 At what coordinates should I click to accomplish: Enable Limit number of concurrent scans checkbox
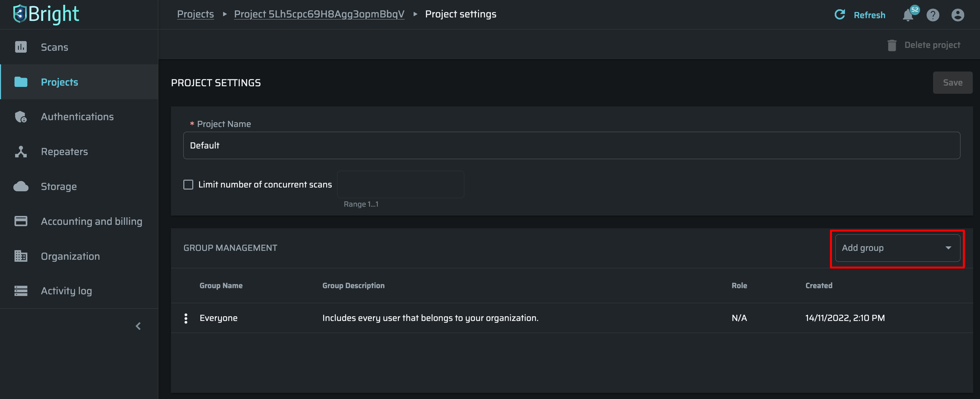(188, 184)
